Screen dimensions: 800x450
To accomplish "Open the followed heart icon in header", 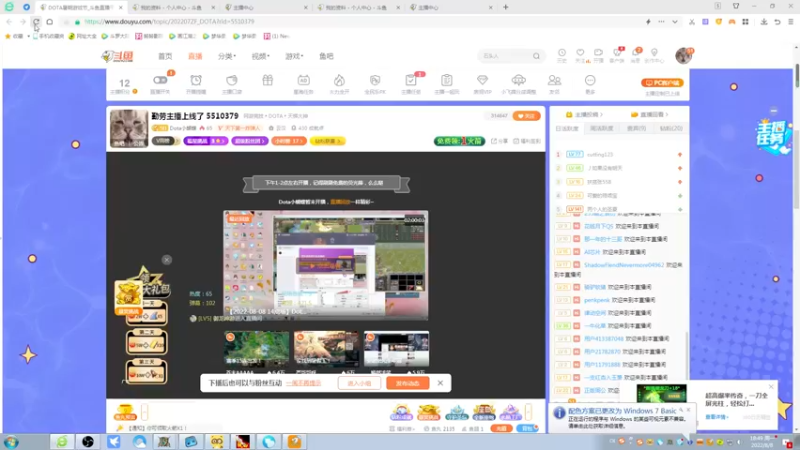I will [x=580, y=55].
